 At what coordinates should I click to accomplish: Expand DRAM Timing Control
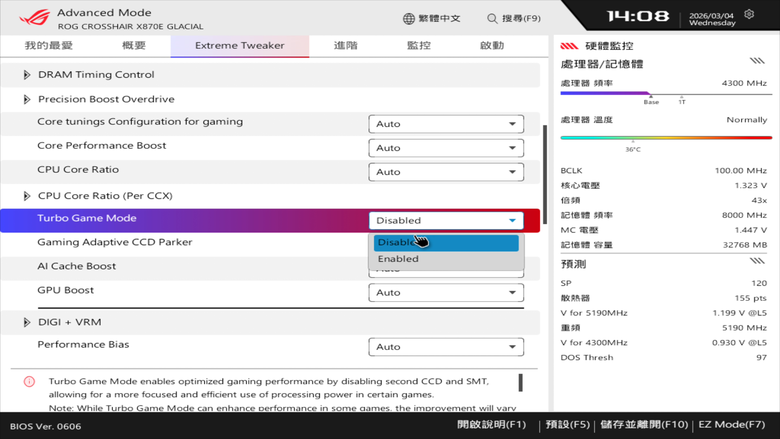(26, 75)
